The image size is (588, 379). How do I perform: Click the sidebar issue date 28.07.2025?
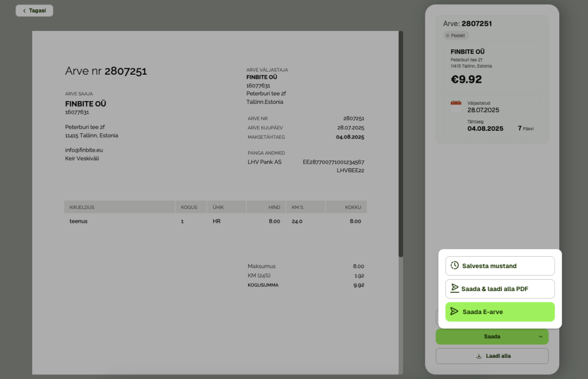click(x=483, y=110)
